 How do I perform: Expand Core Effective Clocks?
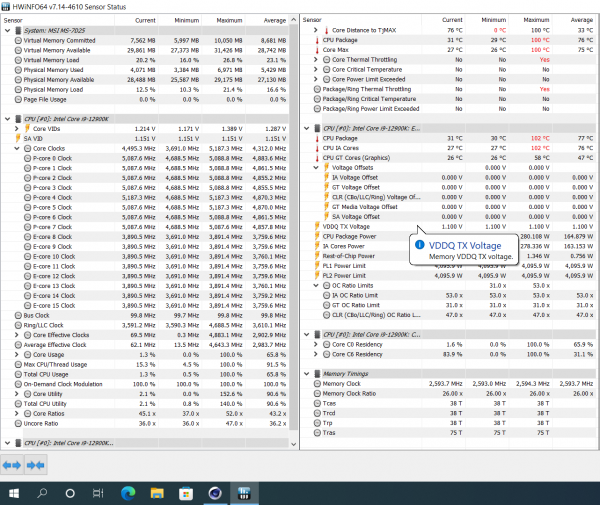tap(16, 335)
